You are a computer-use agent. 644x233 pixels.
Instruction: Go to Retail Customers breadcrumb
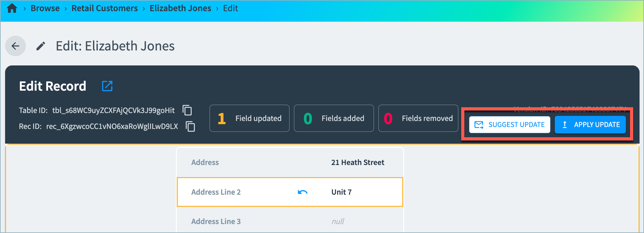tap(104, 8)
